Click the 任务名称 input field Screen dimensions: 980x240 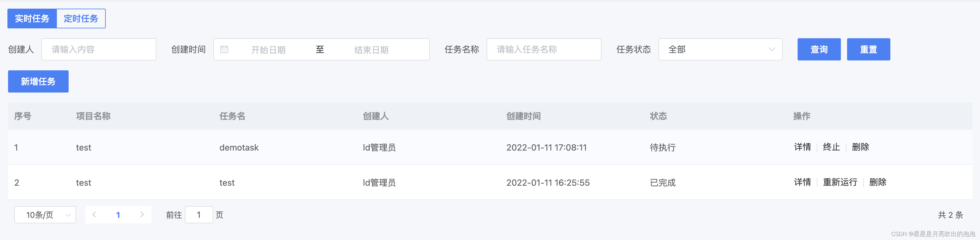coord(544,49)
